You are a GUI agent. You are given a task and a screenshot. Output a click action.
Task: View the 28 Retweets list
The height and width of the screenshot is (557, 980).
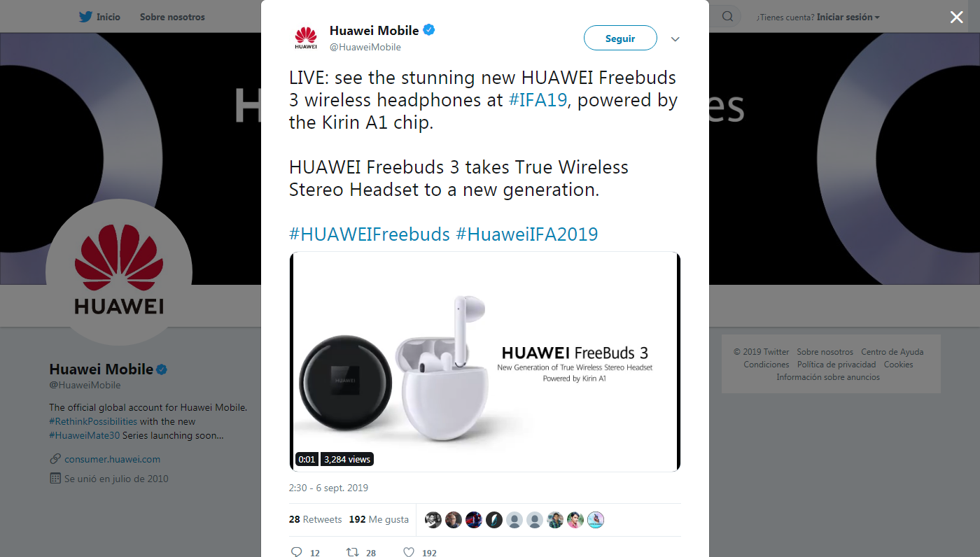click(x=315, y=520)
